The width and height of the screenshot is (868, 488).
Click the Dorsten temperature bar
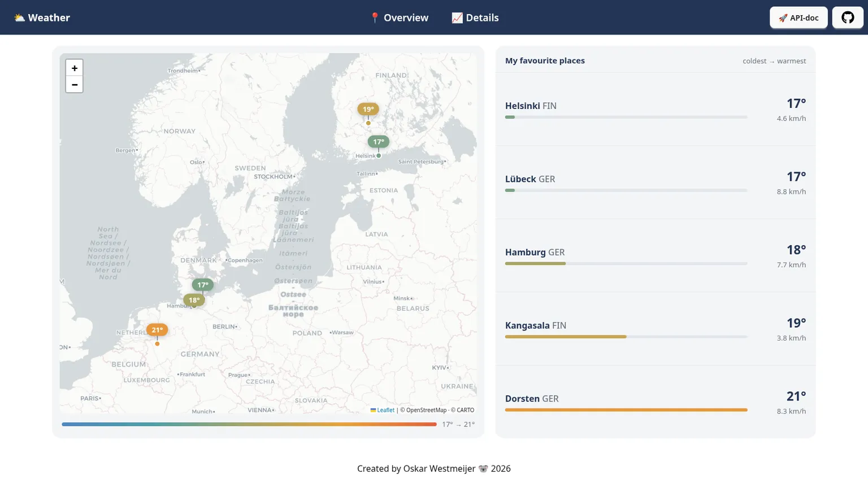[626, 409]
